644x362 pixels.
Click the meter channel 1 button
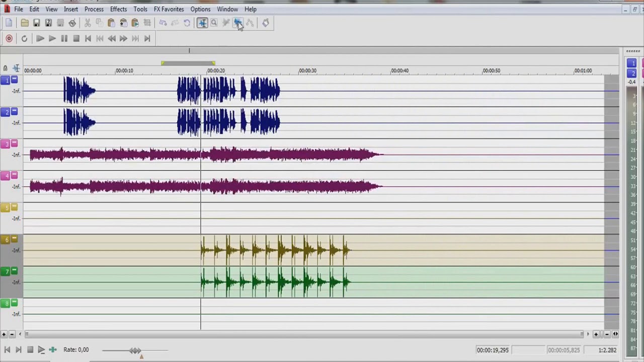coord(632,63)
